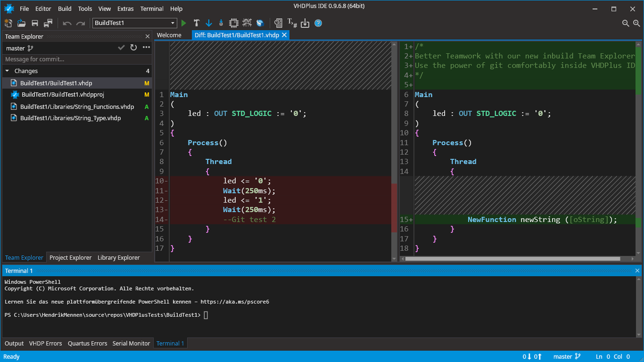
Task: Open the BuildTest1 project dropdown
Action: [x=134, y=23]
